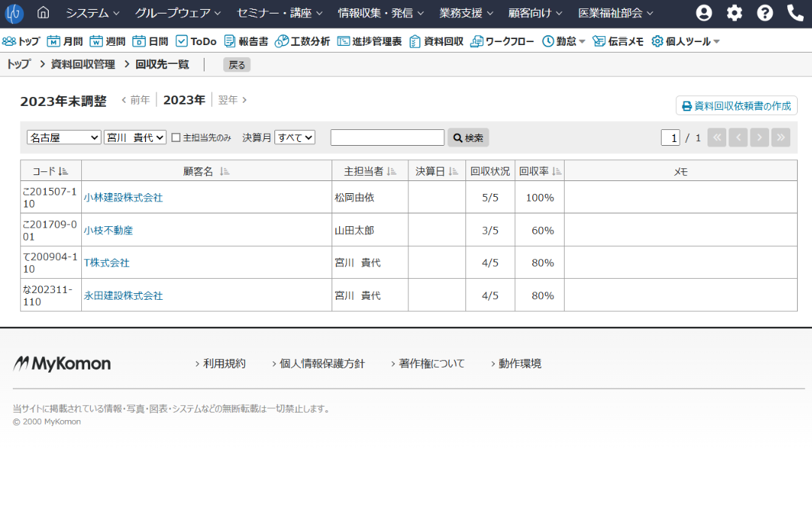Click the phone contact icon

795,13
